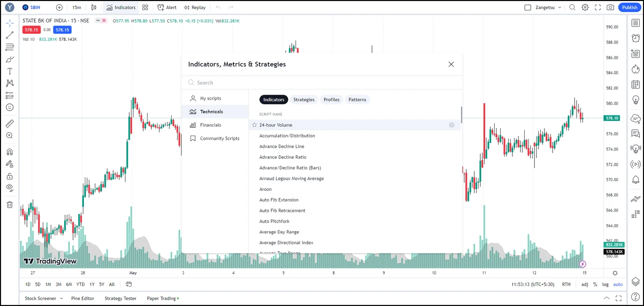Switch to the Profiles tab
This screenshot has width=644, height=306.
tap(331, 100)
